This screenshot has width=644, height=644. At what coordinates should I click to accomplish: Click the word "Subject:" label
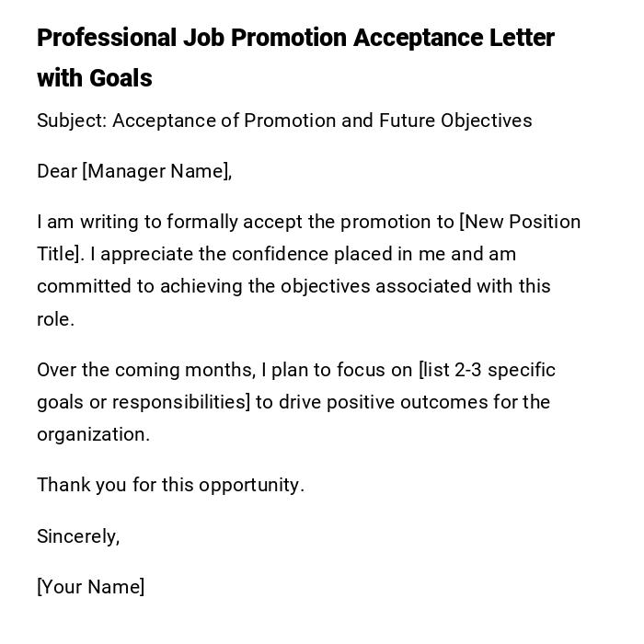point(71,121)
